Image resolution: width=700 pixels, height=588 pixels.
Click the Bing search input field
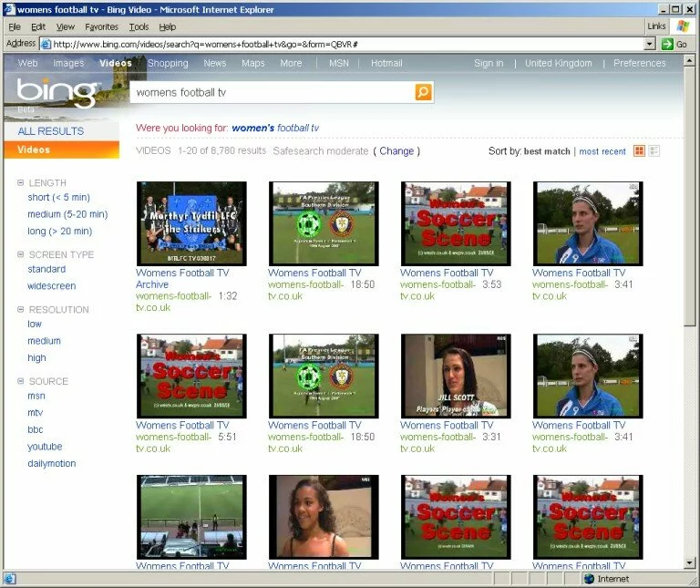[x=273, y=92]
